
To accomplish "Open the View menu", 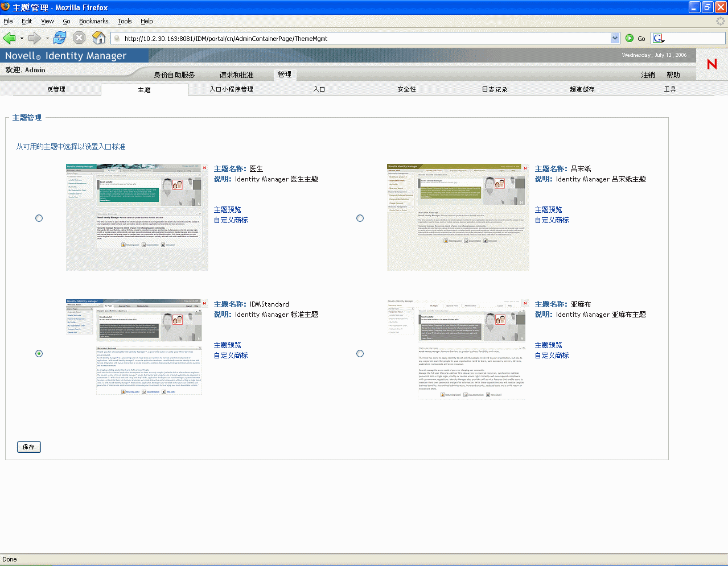I will click(47, 21).
